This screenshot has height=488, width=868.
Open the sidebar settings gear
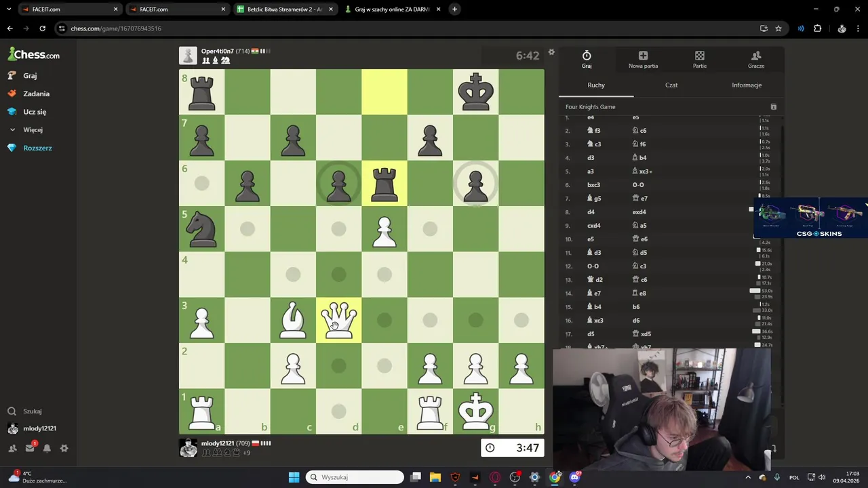coord(64,448)
